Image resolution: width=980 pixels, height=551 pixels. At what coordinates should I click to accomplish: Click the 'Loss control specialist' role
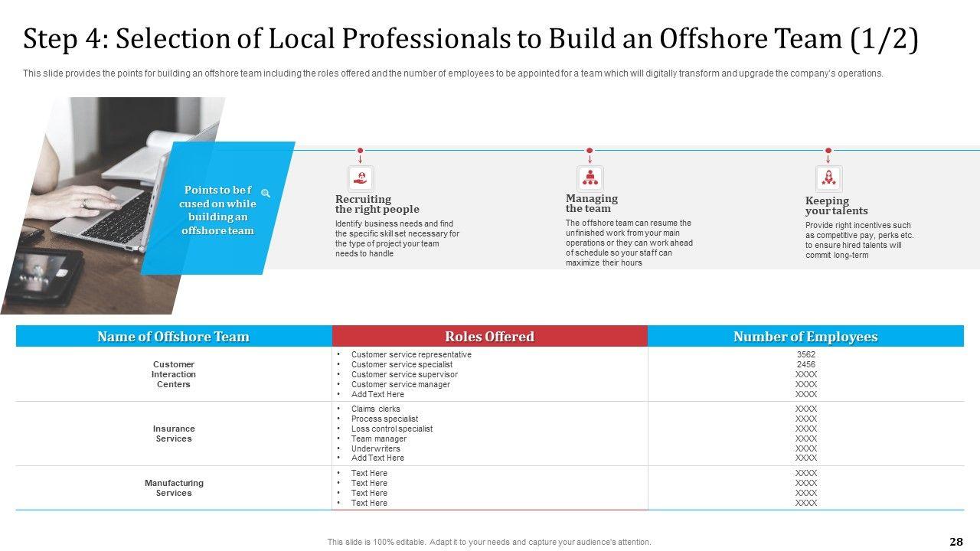[x=392, y=429]
